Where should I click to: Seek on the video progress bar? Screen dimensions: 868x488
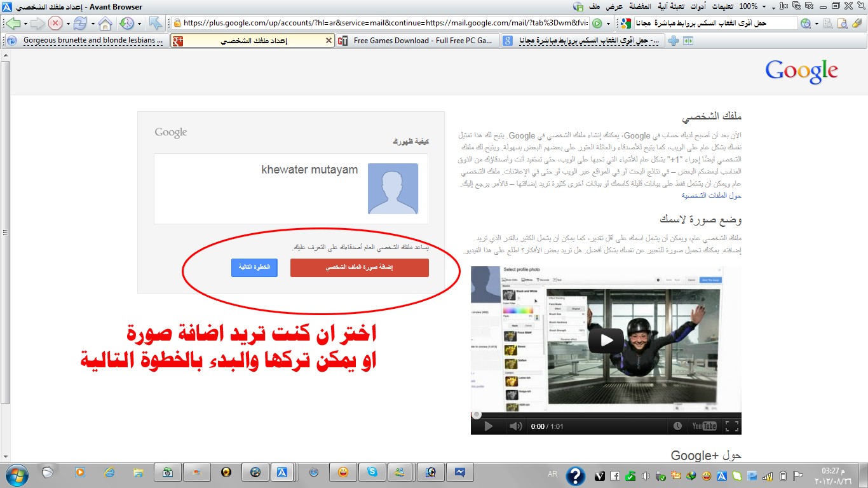606,415
